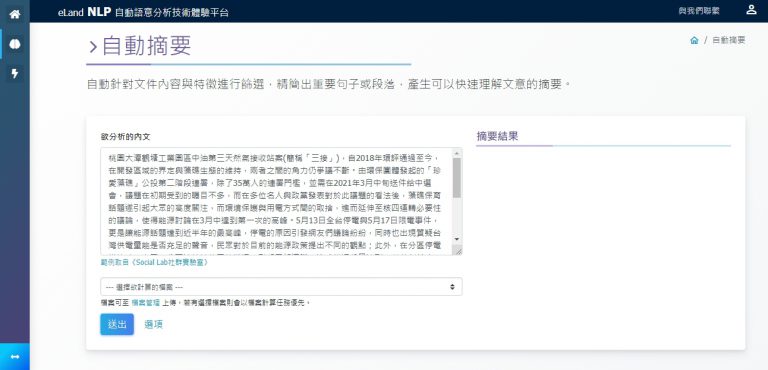Click 送出 to submit the text
768x370 pixels.
coord(117,324)
